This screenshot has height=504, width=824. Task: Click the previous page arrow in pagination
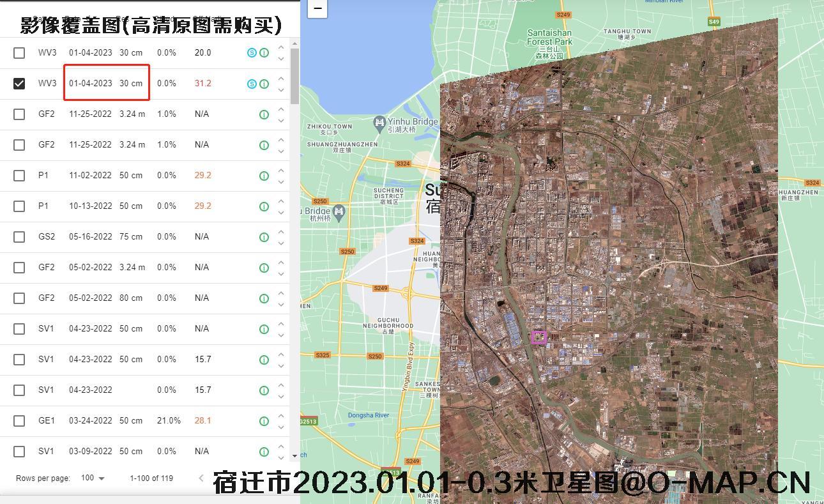(x=201, y=478)
